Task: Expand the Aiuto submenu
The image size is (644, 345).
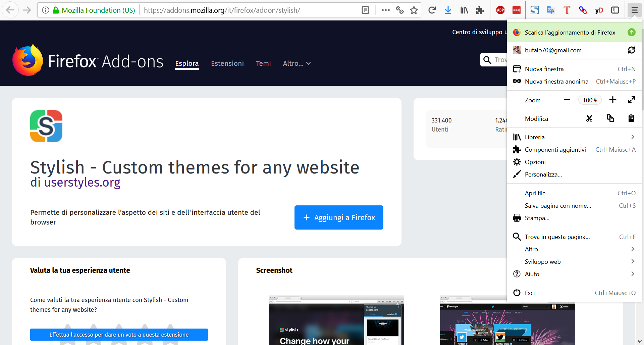Action: (574, 274)
